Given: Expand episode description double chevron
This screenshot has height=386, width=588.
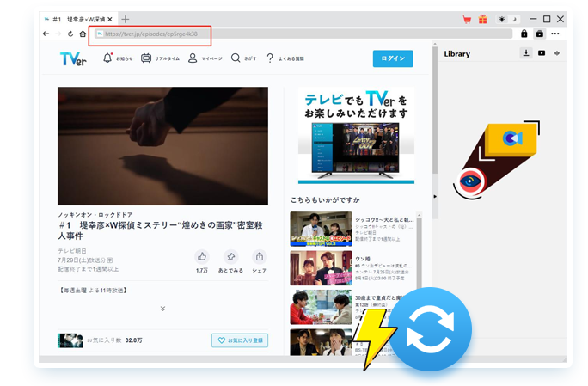Looking at the screenshot, I should (x=162, y=309).
